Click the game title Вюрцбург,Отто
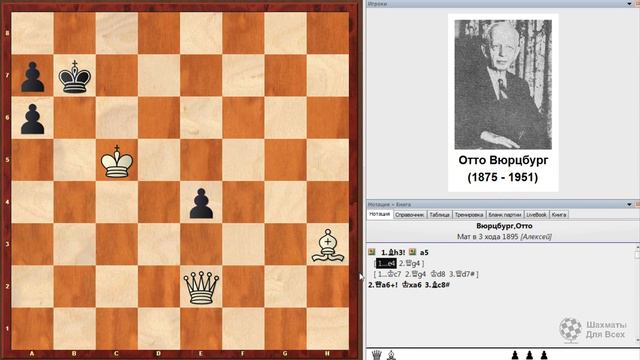This screenshot has width=640, height=360. click(x=504, y=226)
